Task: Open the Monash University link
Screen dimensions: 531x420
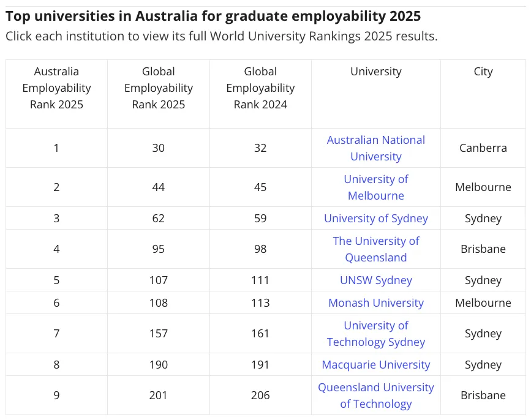Action: (375, 303)
